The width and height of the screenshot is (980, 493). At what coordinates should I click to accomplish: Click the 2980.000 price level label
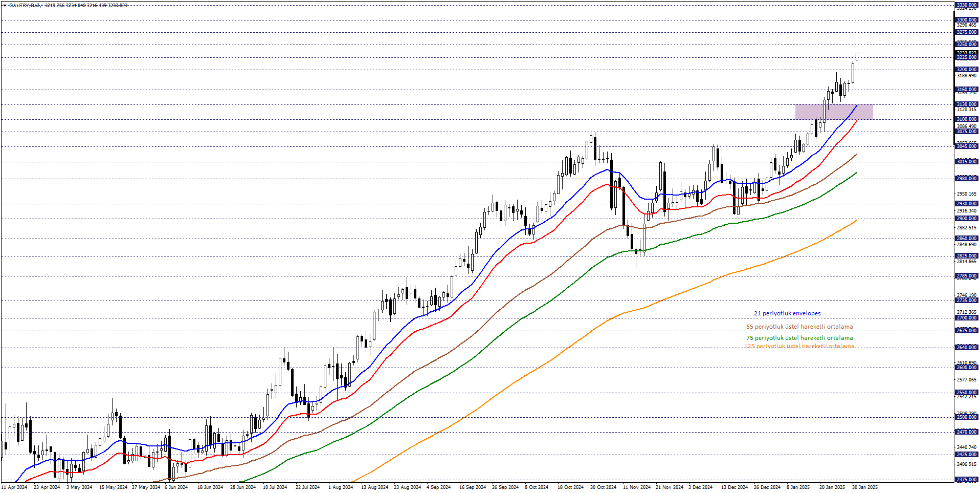(x=966, y=179)
